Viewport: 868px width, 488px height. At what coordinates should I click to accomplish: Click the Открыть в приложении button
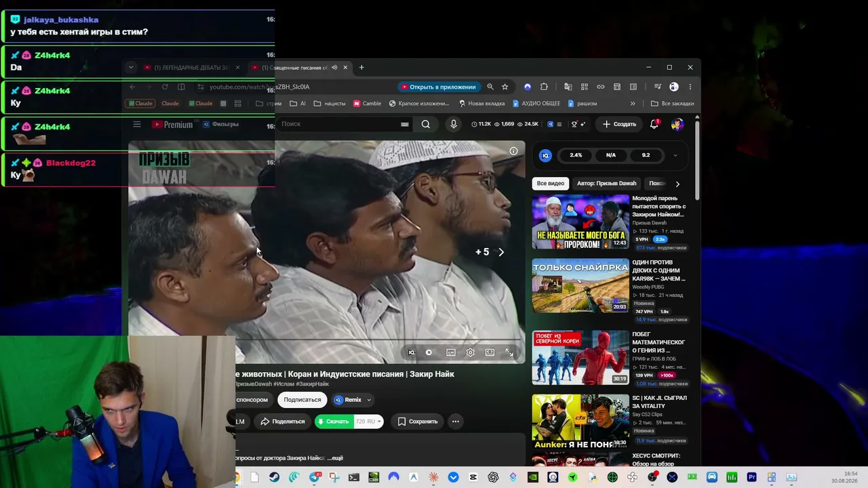click(438, 87)
